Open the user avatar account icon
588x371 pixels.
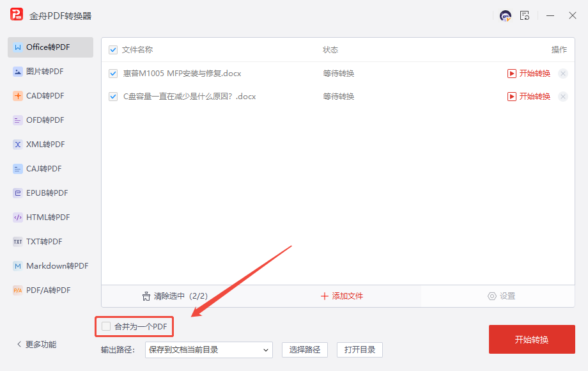[x=506, y=16]
